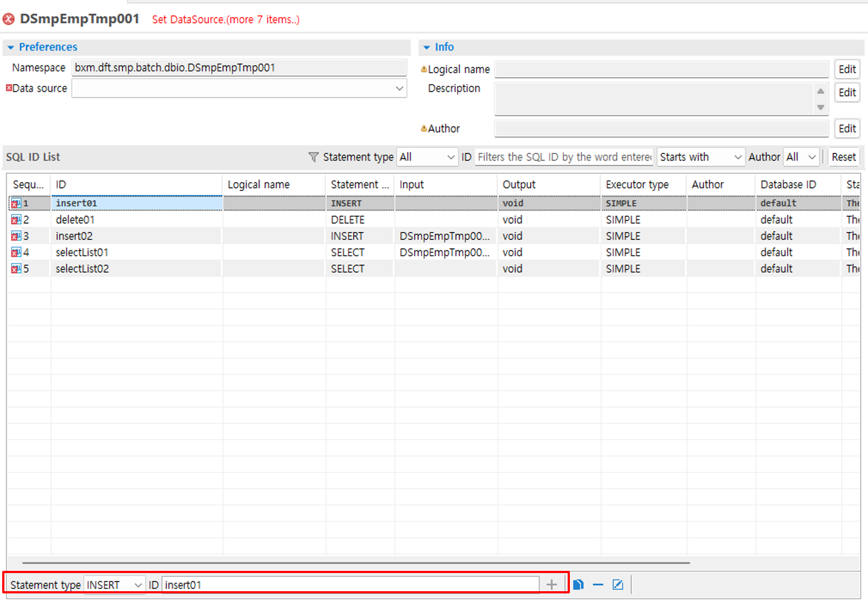The height and width of the screenshot is (600, 868).
Task: Open the Starts with match dropdown
Action: (701, 157)
